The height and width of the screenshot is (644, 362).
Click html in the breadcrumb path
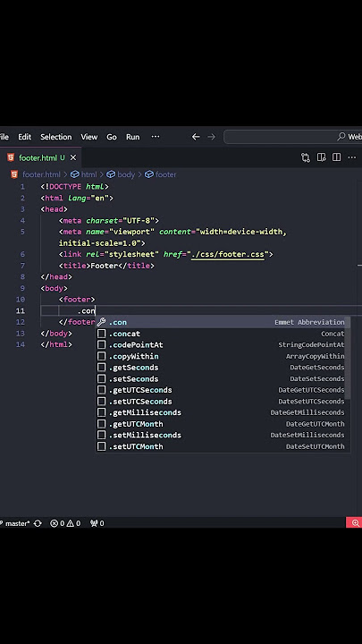pos(89,174)
